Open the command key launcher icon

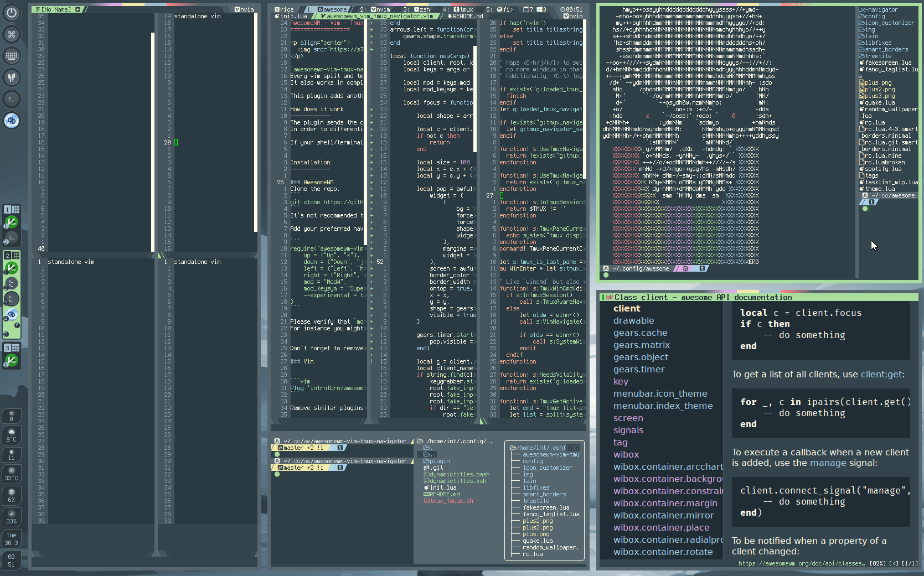pyautogui.click(x=12, y=34)
